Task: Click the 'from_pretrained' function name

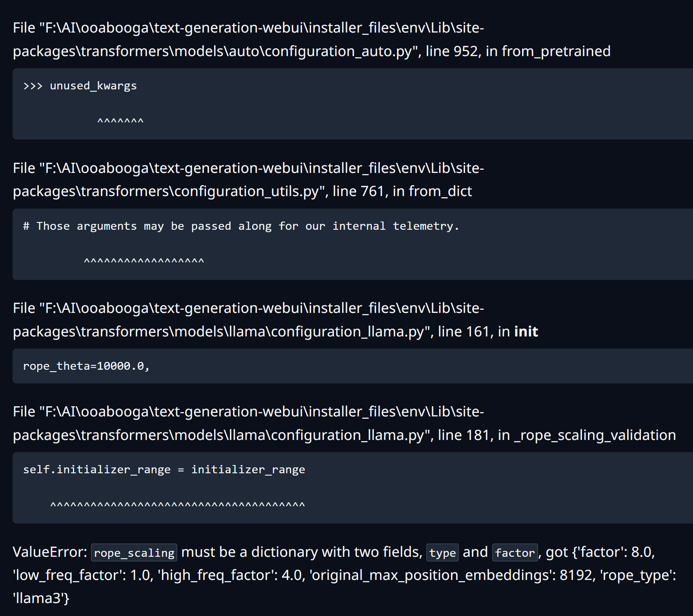Action: (556, 51)
